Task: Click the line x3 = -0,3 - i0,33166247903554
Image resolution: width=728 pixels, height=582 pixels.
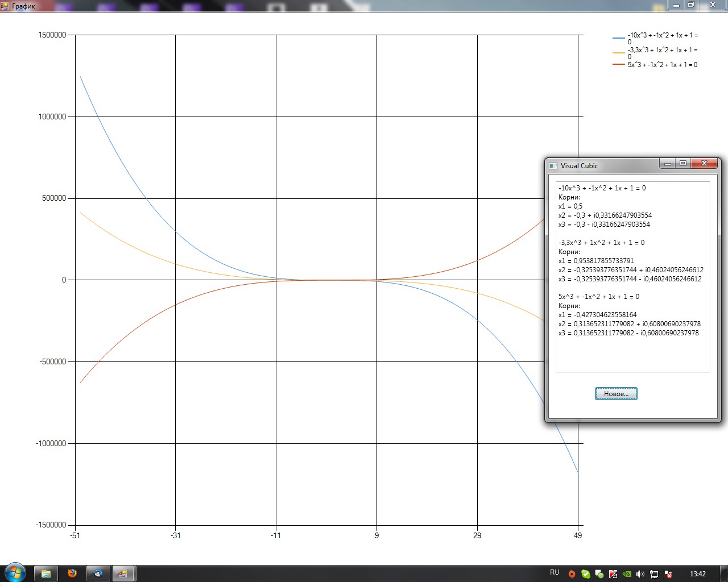Action: pyautogui.click(x=604, y=225)
